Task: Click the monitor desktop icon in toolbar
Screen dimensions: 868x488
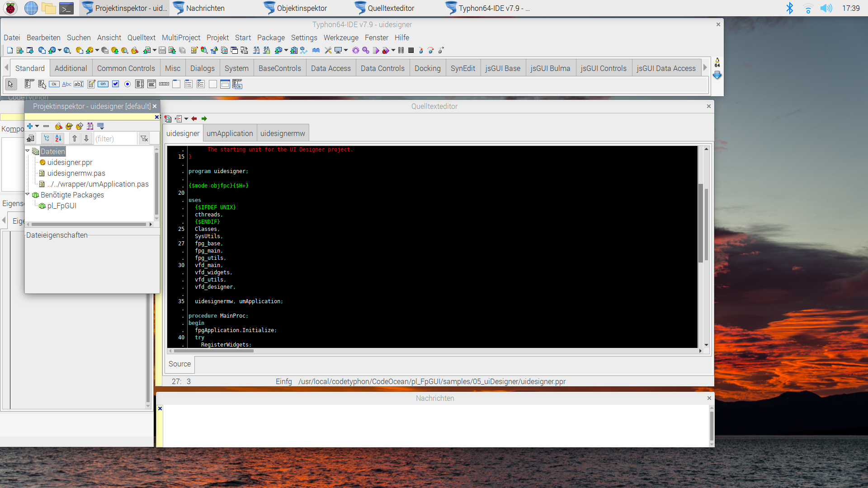Action: (338, 50)
